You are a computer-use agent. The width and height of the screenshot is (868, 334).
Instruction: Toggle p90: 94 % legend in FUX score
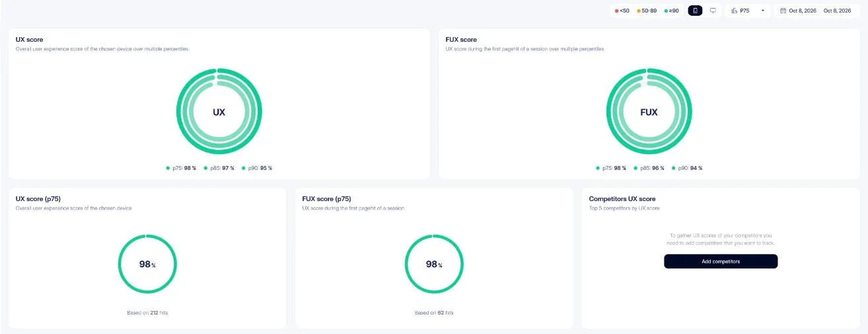coord(687,168)
